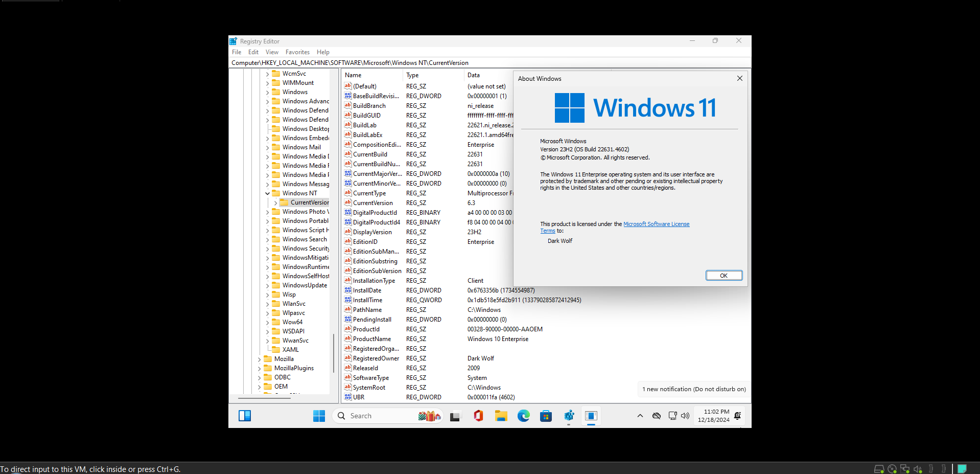Sort by the Type column header
This screenshot has width=980, height=474.
pyautogui.click(x=433, y=75)
